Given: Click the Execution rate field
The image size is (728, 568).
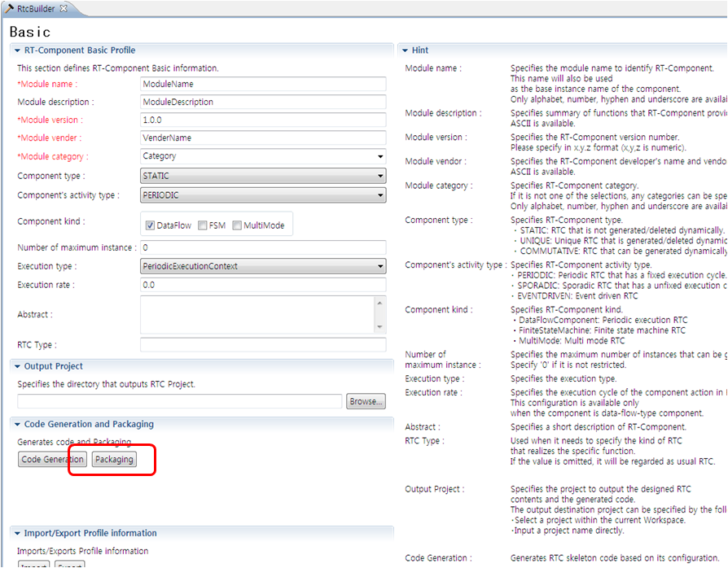Looking at the screenshot, I should coord(263,285).
